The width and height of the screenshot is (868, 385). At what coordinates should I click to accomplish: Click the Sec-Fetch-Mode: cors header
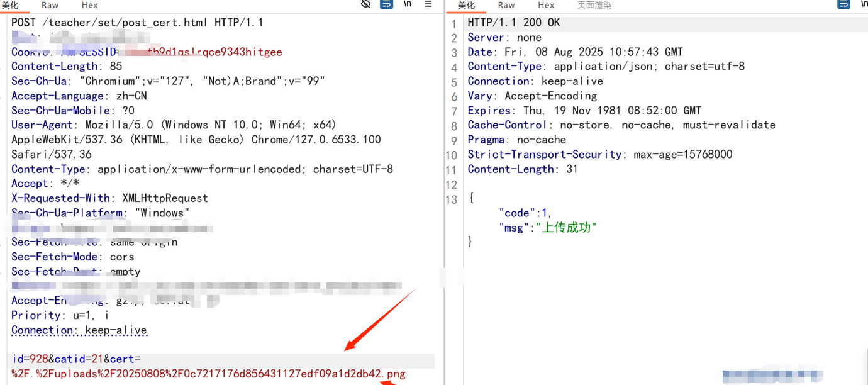[x=73, y=257]
